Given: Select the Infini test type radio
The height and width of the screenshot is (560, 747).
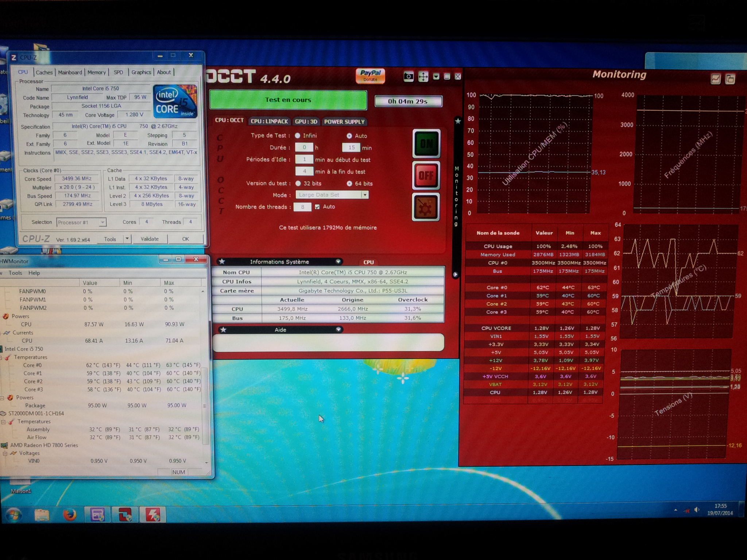Looking at the screenshot, I should pos(298,136).
